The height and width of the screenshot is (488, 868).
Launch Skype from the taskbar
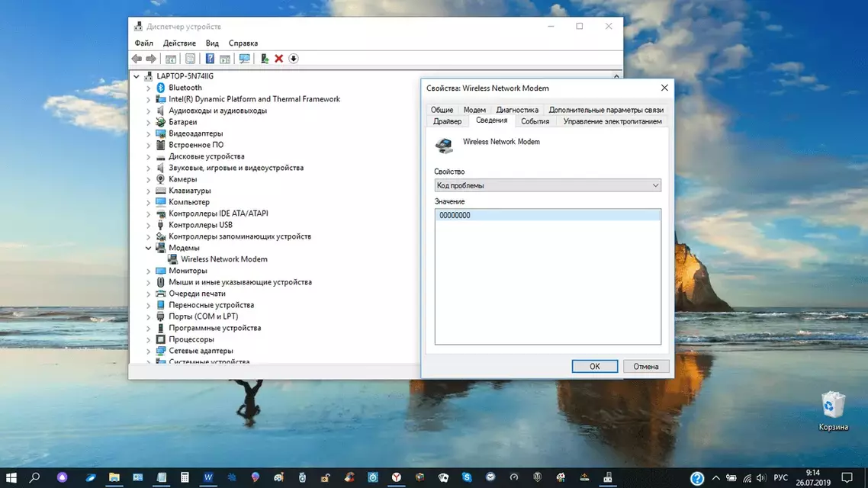pos(466,477)
